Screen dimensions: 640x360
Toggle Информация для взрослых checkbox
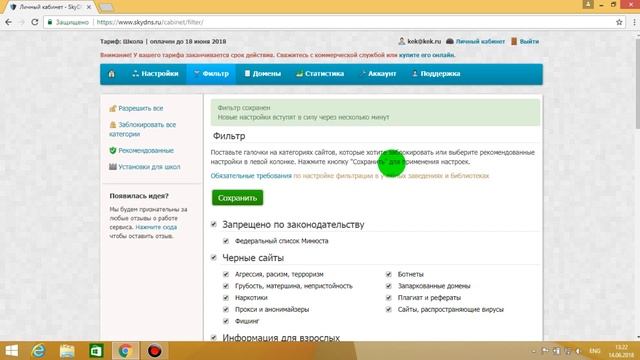click(x=213, y=338)
